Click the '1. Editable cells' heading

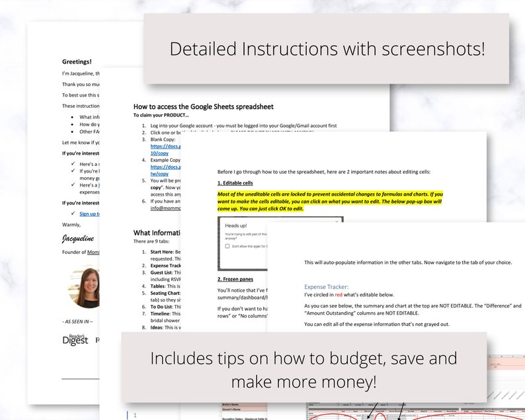click(x=235, y=183)
